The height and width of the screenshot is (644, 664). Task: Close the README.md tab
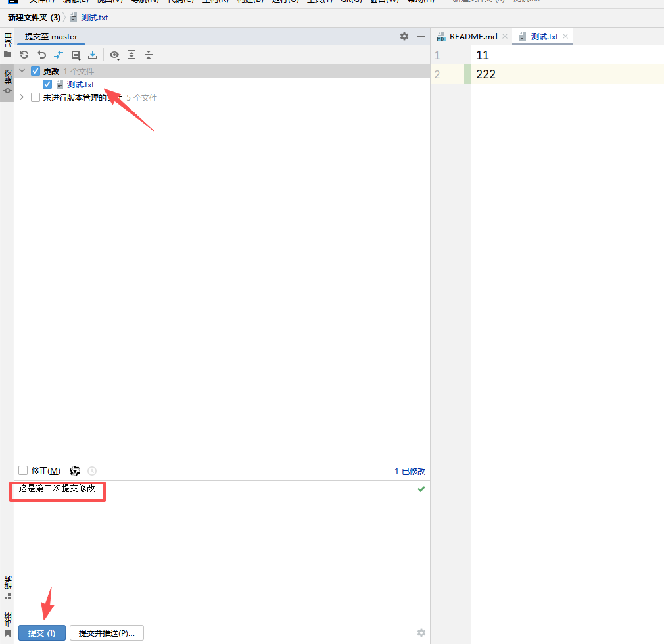tap(505, 36)
